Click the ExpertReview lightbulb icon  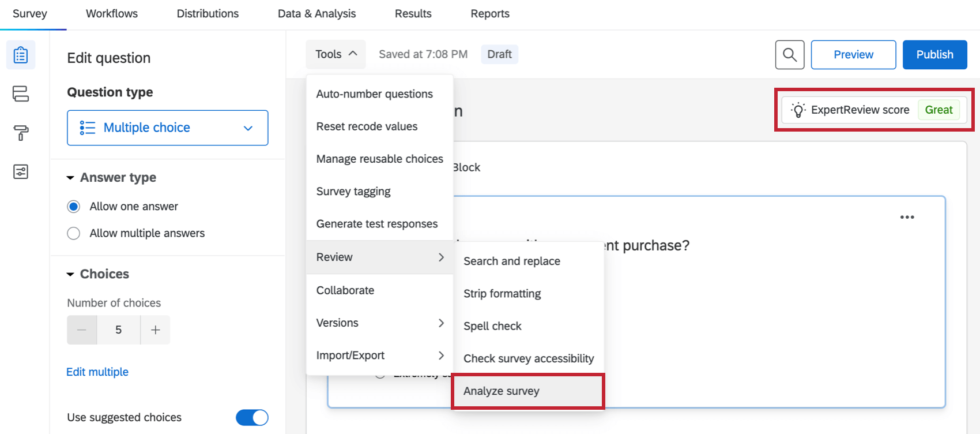click(798, 110)
